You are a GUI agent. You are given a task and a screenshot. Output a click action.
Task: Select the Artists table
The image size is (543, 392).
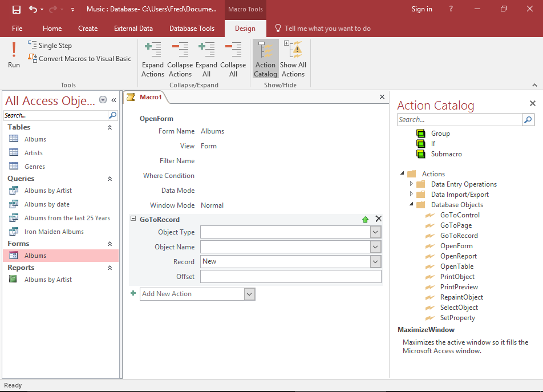[x=34, y=153]
